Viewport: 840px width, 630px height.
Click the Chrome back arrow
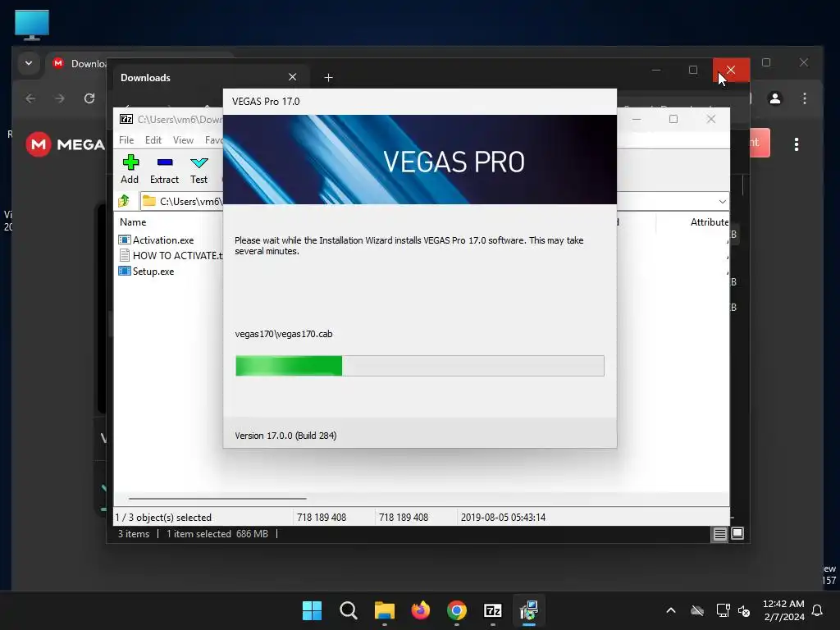(30, 98)
